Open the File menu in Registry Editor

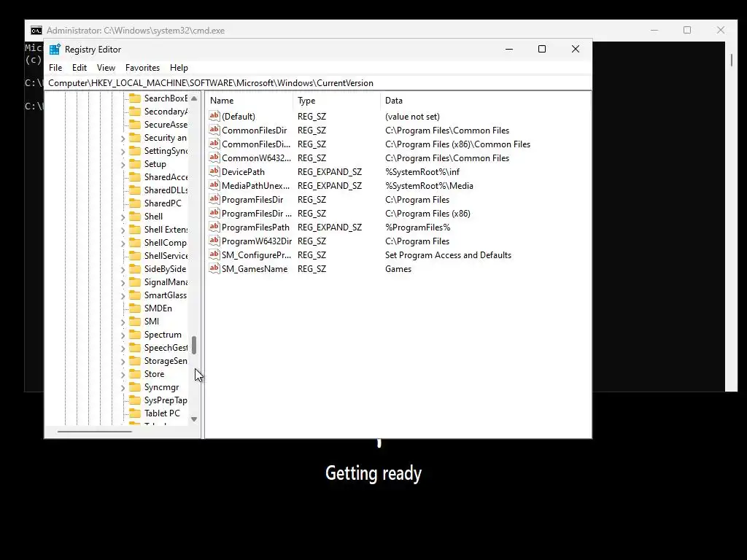(x=55, y=68)
